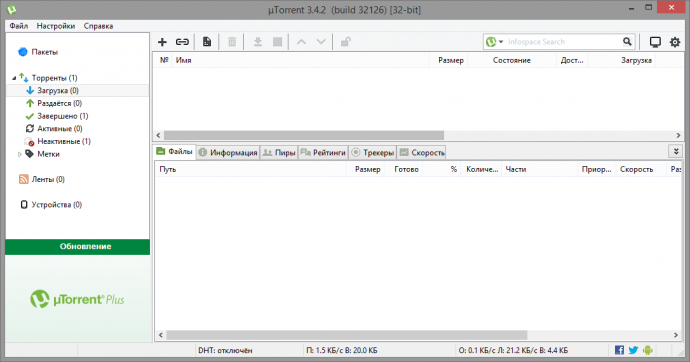
Task: Click the download speed status П: 1.5 КБ/с
Action: click(x=341, y=351)
